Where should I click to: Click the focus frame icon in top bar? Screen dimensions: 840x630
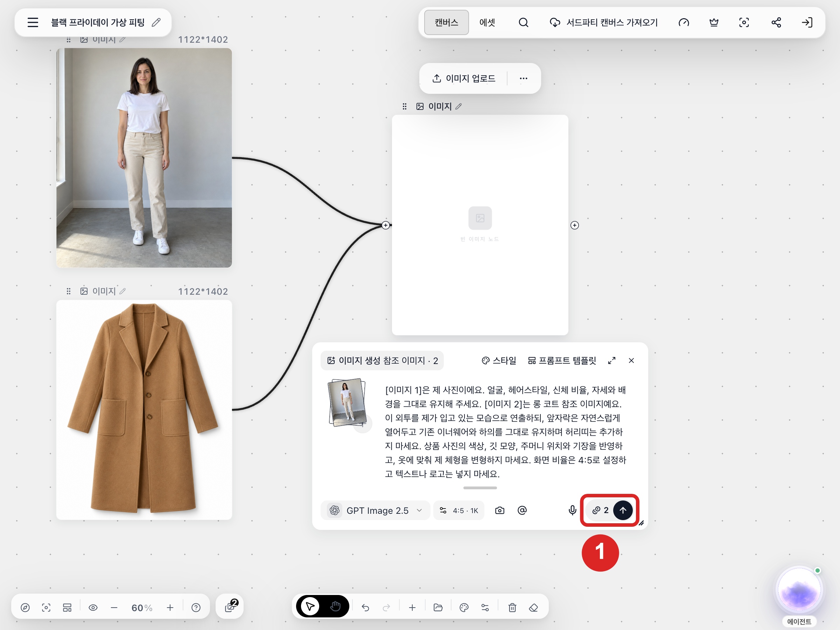click(x=744, y=22)
